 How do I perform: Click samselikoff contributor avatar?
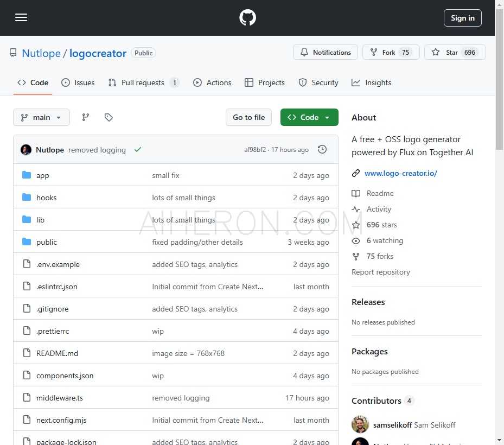(360, 424)
